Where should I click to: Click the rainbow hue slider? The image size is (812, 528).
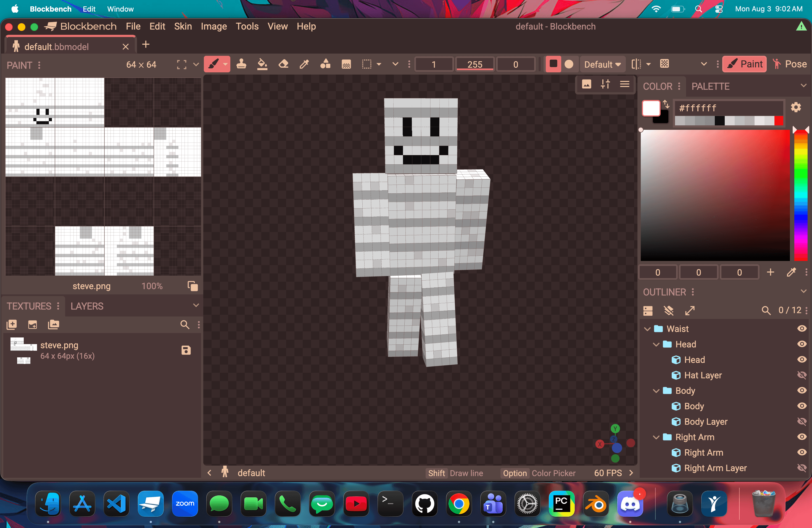801,196
